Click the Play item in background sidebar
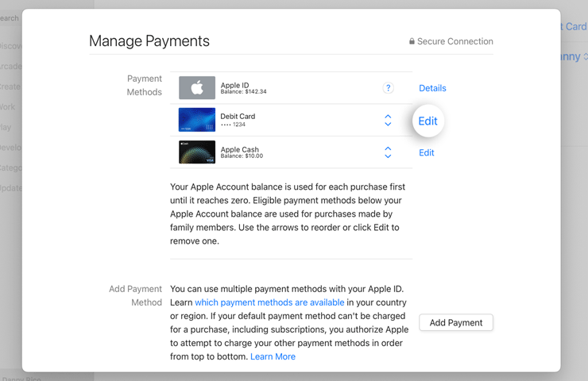588x381 pixels. 6,127
